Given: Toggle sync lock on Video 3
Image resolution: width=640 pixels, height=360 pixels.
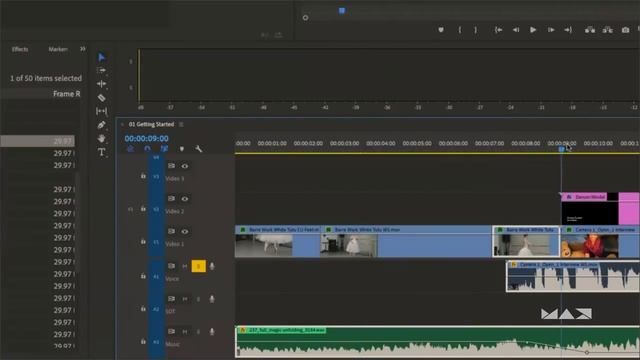Looking at the screenshot, I should click(171, 166).
